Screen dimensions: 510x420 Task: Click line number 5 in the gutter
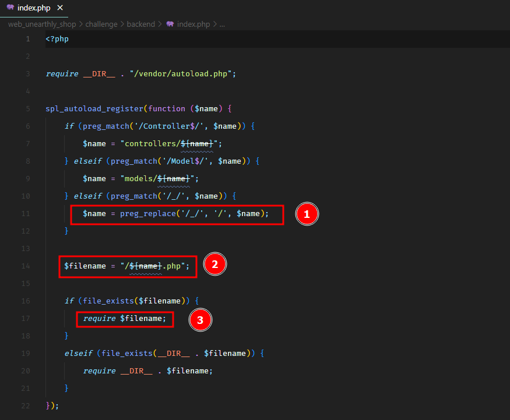(x=28, y=109)
